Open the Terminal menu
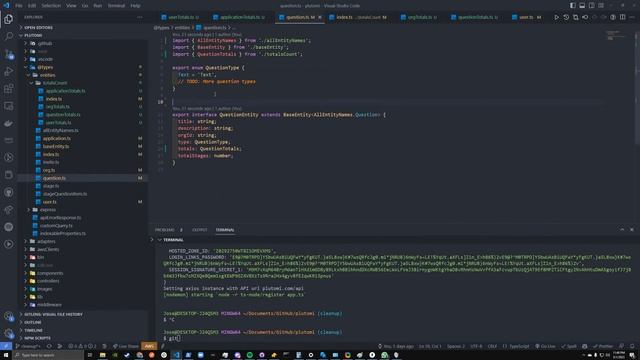The width and height of the screenshot is (640, 360). (x=116, y=6)
